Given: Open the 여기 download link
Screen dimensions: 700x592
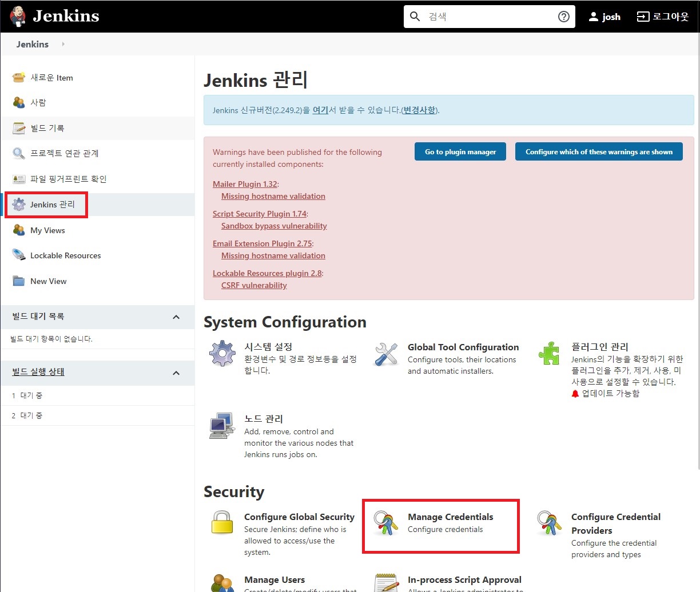Looking at the screenshot, I should click(x=320, y=110).
